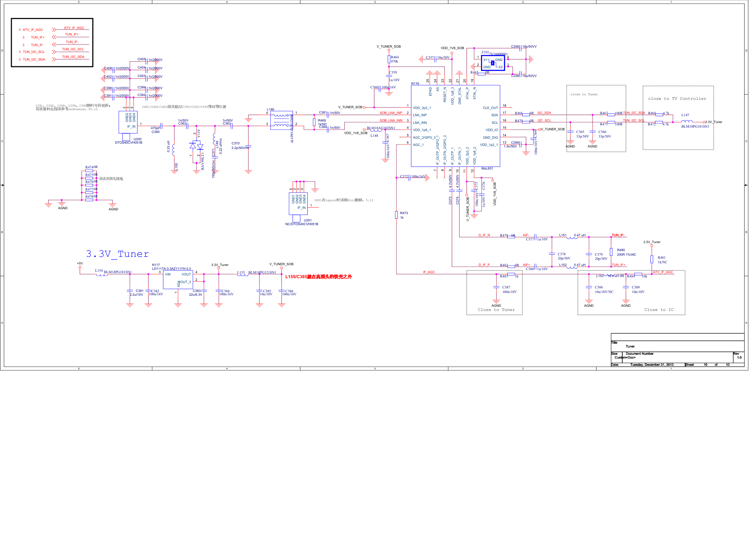The image size is (756, 535).
Task: Select the SOB_LNA_INP net label
Action: click(391, 113)
